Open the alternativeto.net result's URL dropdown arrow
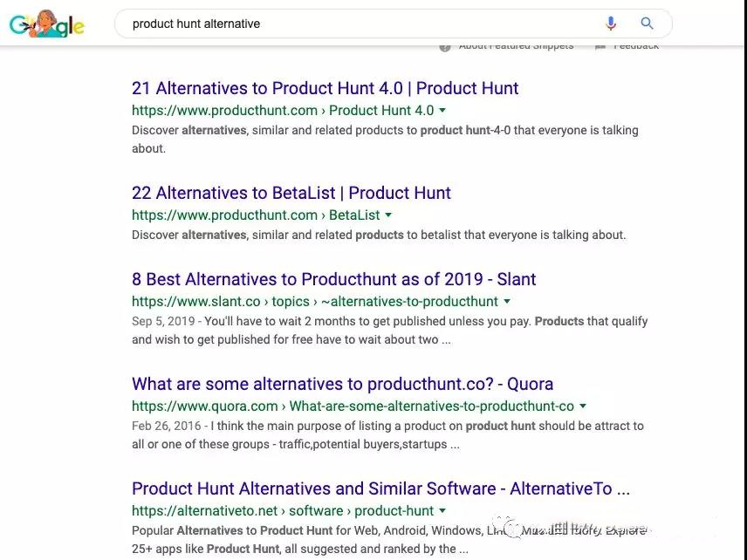 442,511
